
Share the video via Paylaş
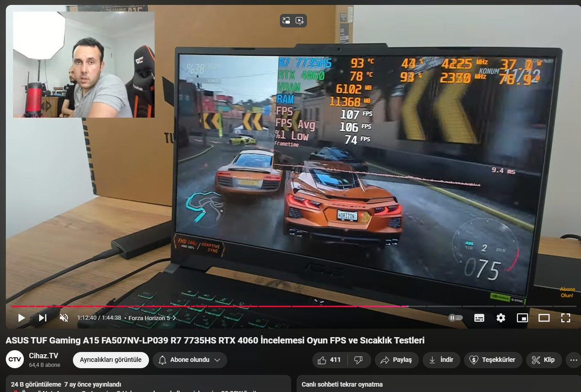click(396, 360)
